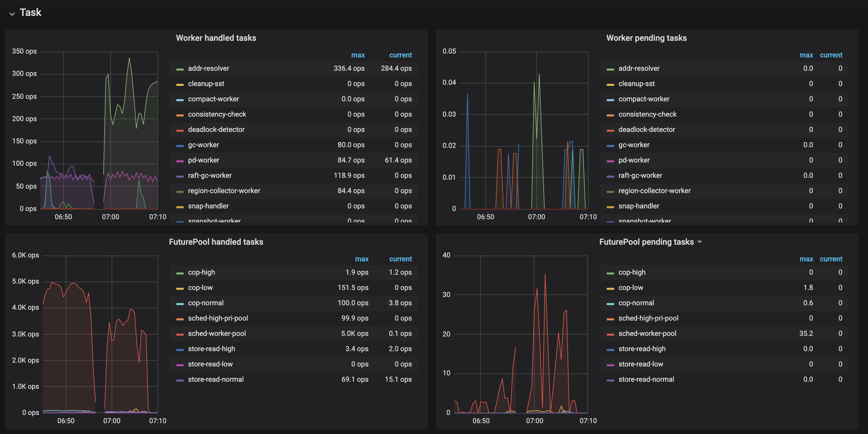Sort Worker handled tasks by max column
This screenshot has height=434, width=868.
[x=357, y=55]
